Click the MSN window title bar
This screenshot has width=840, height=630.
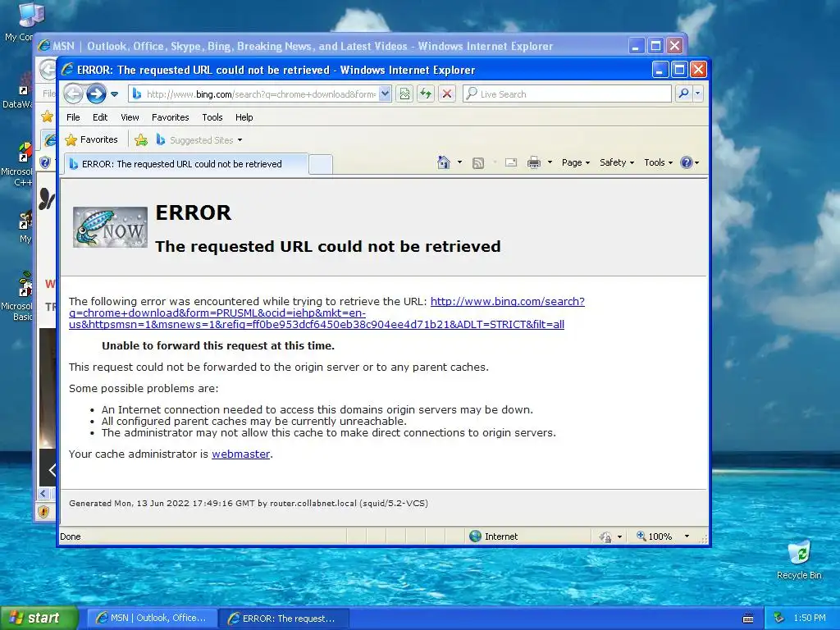click(x=332, y=46)
